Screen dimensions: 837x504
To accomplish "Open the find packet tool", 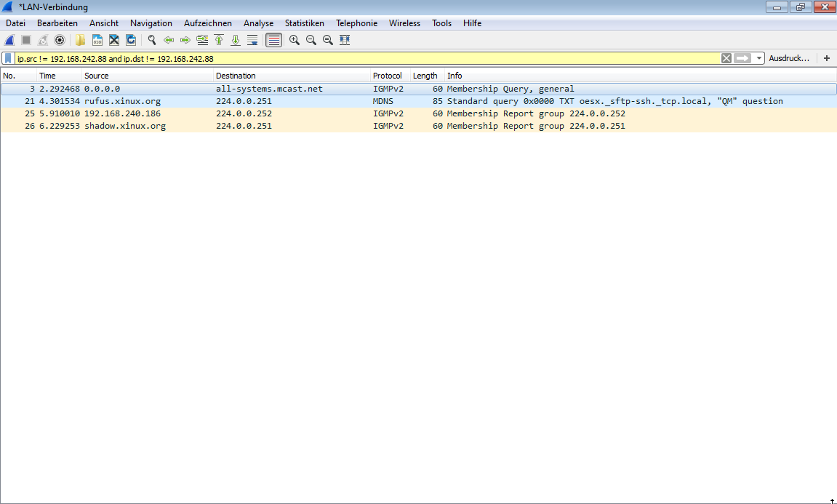I will [x=151, y=40].
